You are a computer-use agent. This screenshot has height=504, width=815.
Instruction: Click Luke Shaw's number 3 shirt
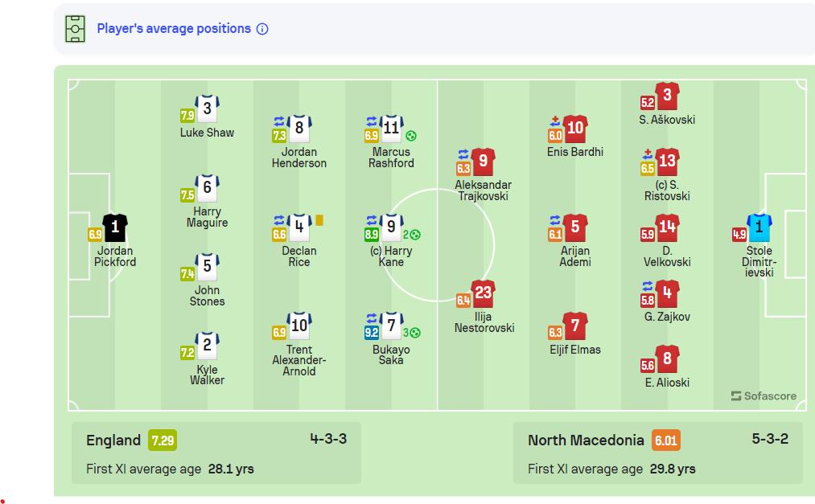pyautogui.click(x=207, y=109)
